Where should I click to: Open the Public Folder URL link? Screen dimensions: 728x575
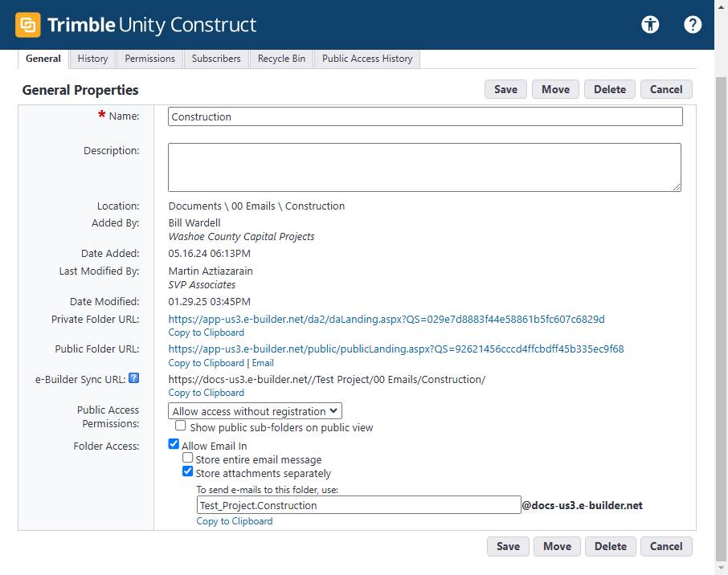(396, 349)
